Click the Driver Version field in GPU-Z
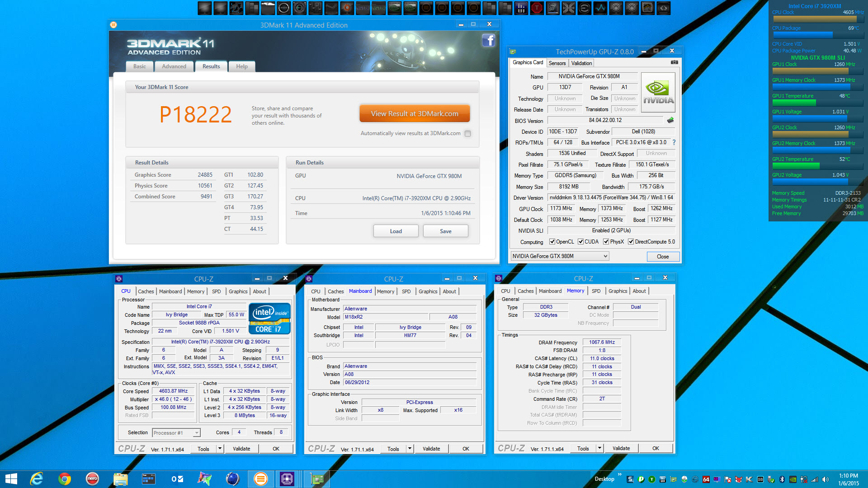868x488 pixels. (611, 197)
